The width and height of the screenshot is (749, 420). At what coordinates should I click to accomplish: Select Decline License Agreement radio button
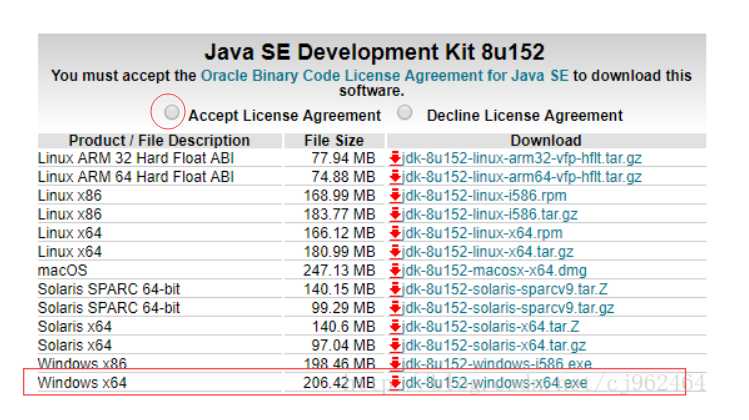click(x=405, y=112)
